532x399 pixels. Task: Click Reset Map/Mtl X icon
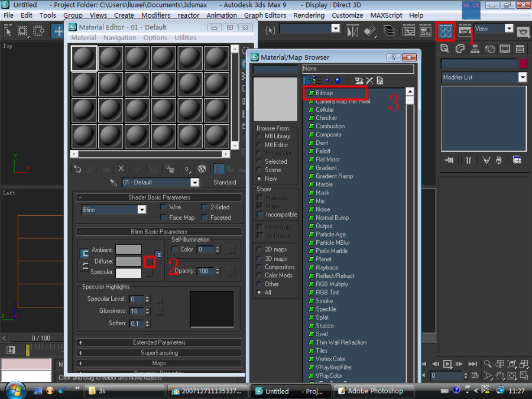tap(121, 168)
